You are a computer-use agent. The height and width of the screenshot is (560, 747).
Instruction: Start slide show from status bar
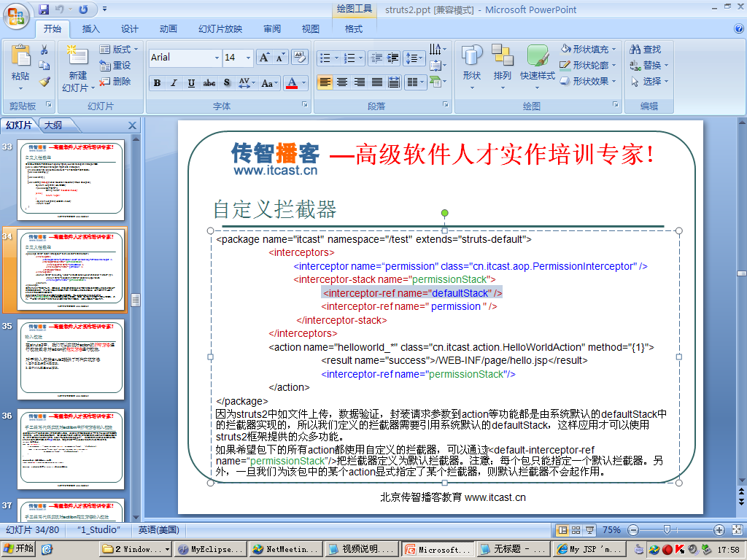589,530
